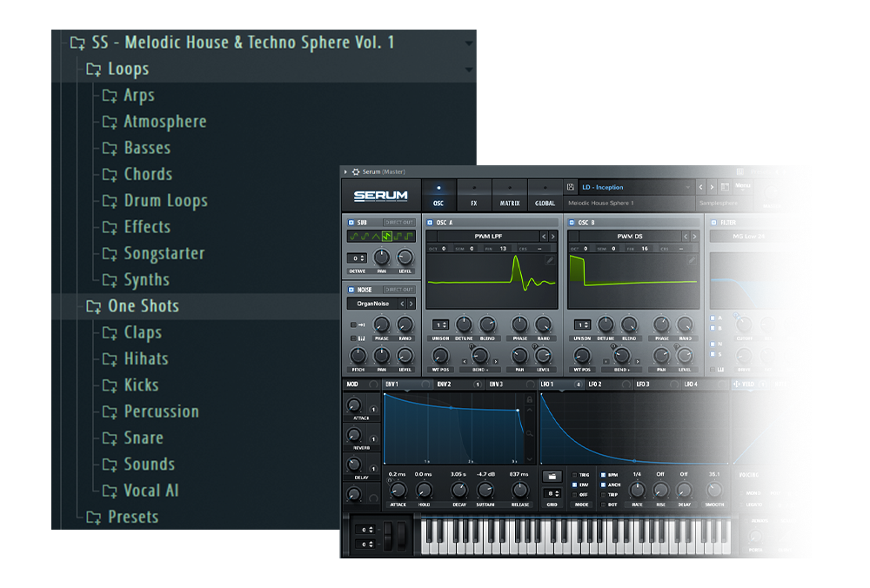Select previous noise sample arrow
870x588 pixels.
401,304
